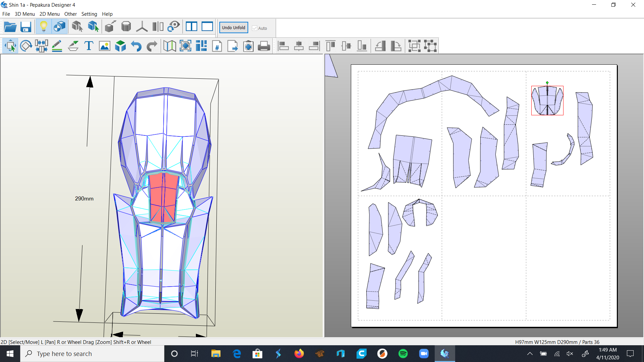644x362 pixels.
Task: Click the blue-green 3D cube icon
Action: 120,46
